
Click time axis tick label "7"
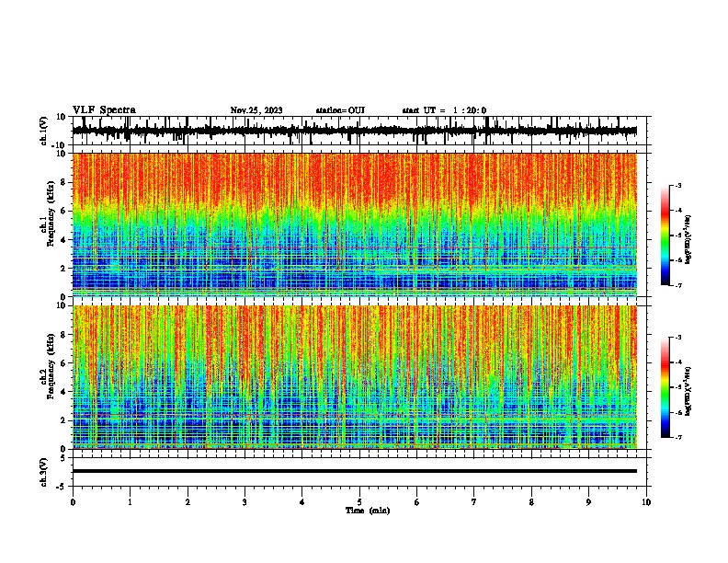tap(474, 502)
